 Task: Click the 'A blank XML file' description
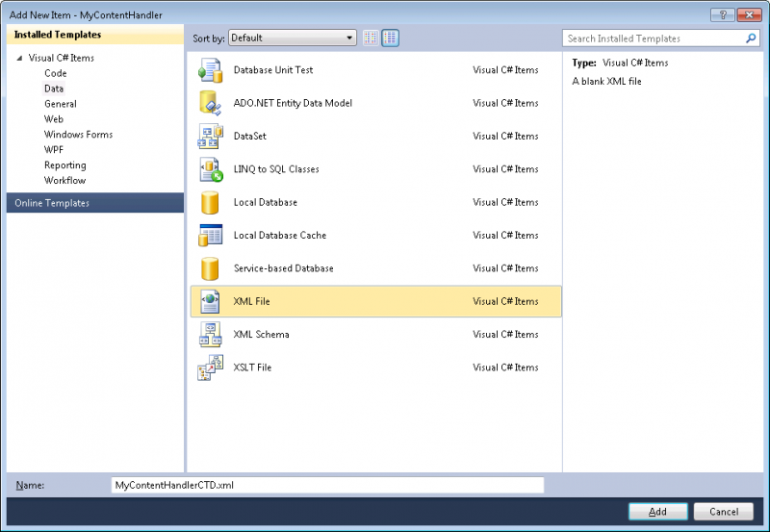point(606,82)
